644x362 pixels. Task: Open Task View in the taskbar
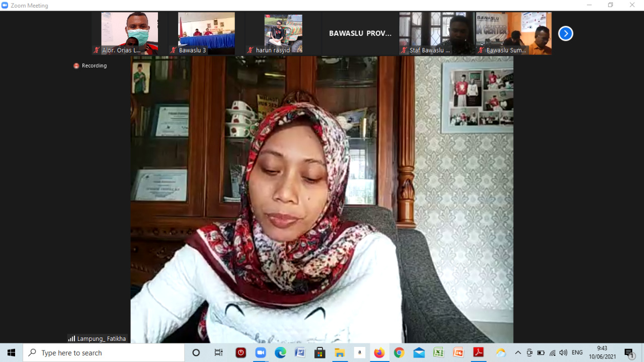point(218,353)
